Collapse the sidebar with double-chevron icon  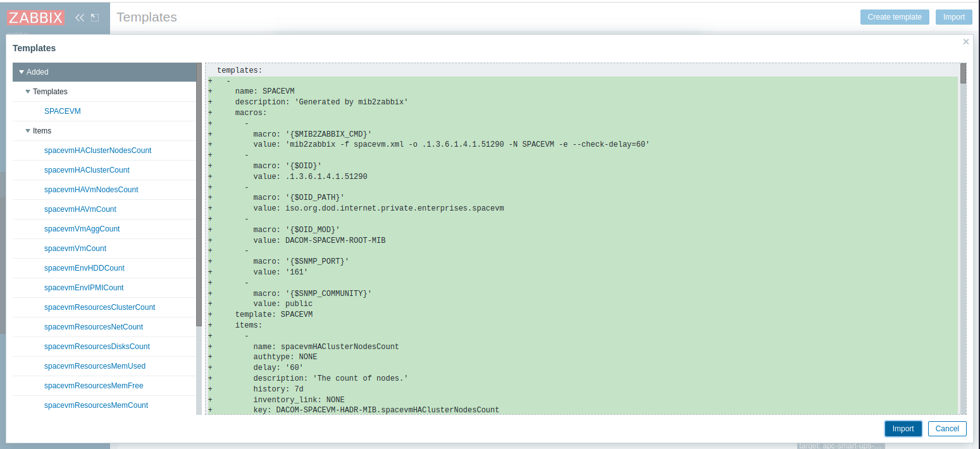80,18
